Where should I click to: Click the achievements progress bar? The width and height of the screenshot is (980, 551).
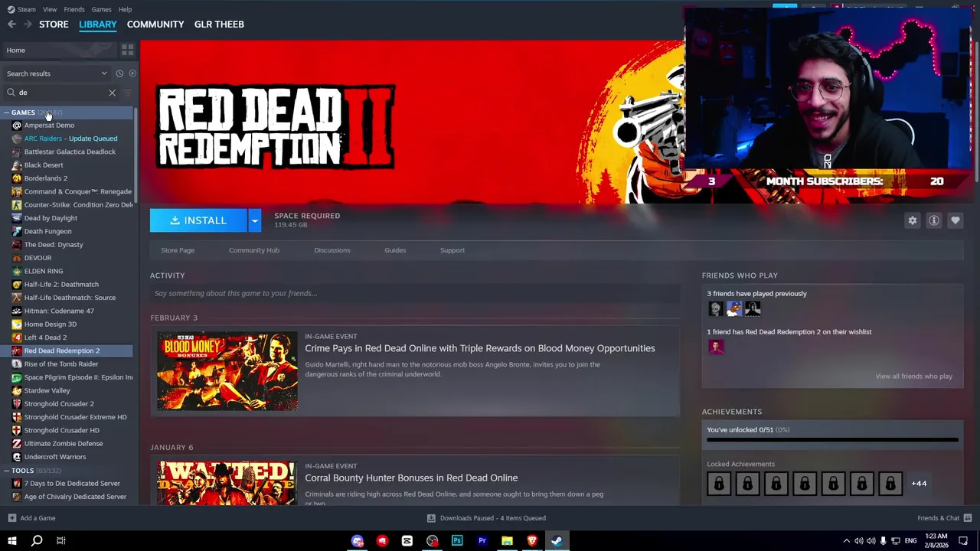[x=832, y=440]
